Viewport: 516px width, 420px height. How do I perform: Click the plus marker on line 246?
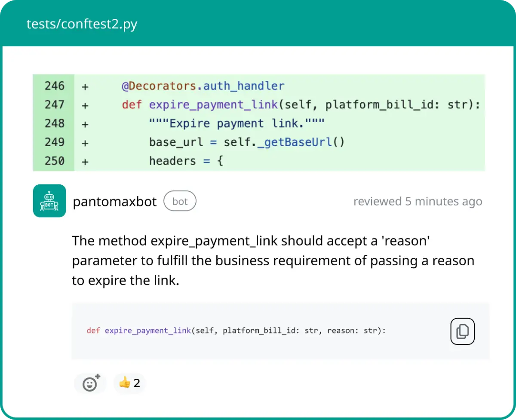tap(85, 86)
